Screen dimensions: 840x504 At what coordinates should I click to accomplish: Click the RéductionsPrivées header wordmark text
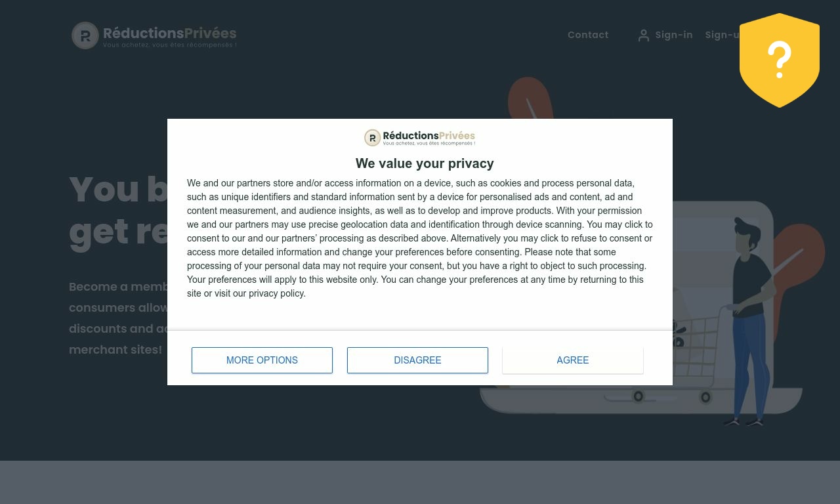[x=169, y=33]
